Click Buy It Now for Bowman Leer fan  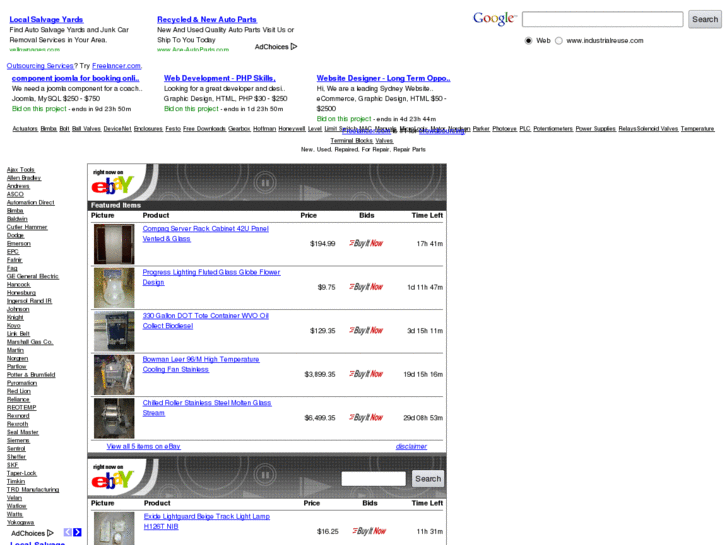coord(366,374)
